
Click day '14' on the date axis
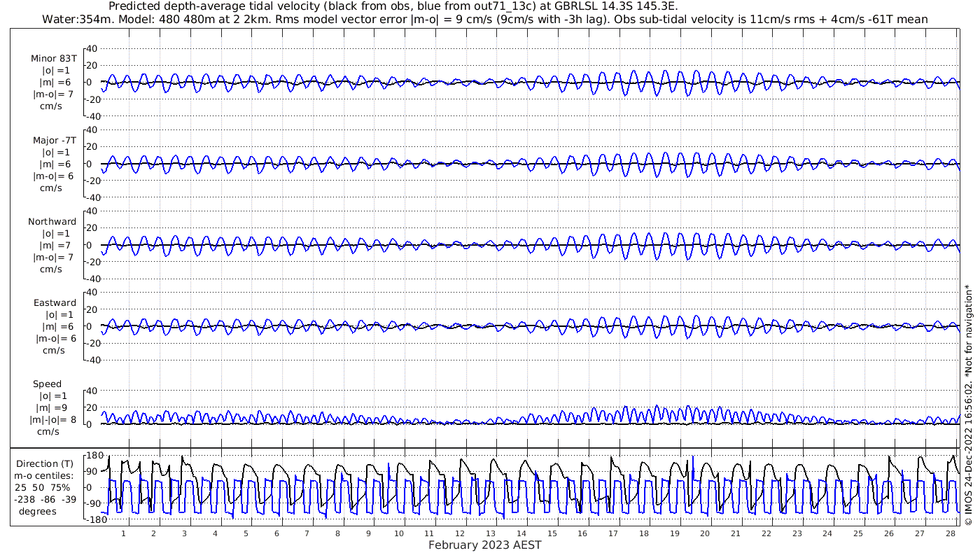pyautogui.click(x=521, y=533)
